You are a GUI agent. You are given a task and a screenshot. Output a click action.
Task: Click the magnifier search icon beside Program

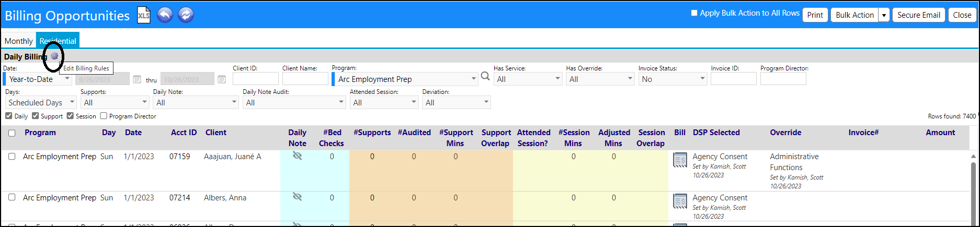click(485, 77)
